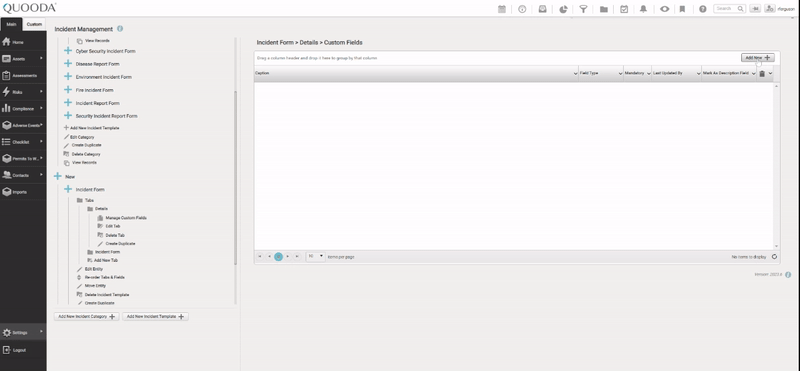
Task: Click the user profile icon near rferguson
Action: [769, 9]
